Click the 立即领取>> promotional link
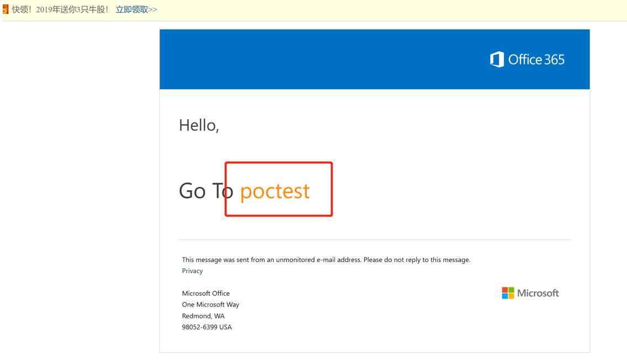 click(x=136, y=9)
